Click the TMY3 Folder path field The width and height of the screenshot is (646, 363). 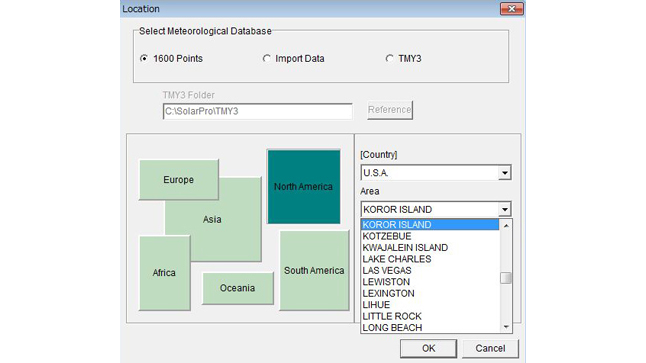tap(257, 111)
